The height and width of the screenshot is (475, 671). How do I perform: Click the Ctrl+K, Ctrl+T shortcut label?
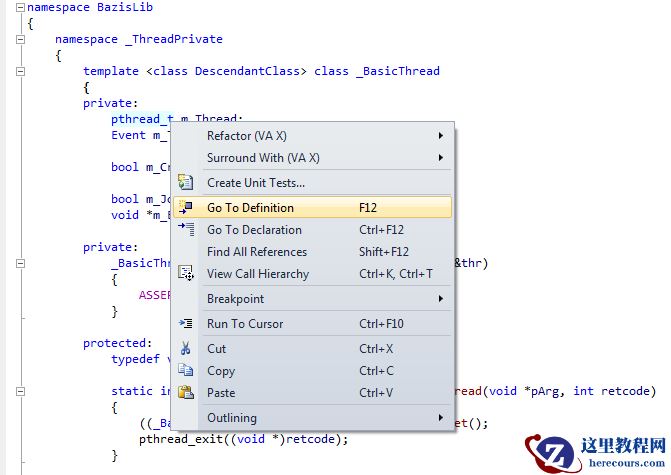click(x=396, y=274)
